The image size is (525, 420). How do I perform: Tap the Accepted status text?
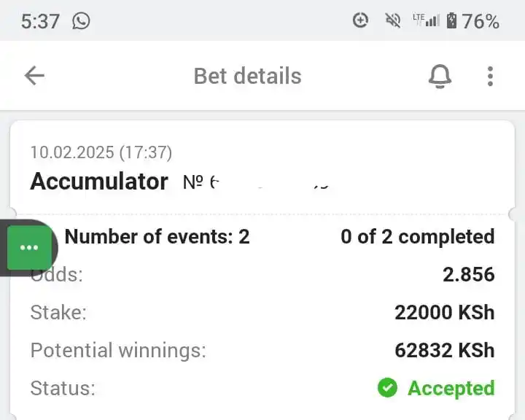(451, 389)
